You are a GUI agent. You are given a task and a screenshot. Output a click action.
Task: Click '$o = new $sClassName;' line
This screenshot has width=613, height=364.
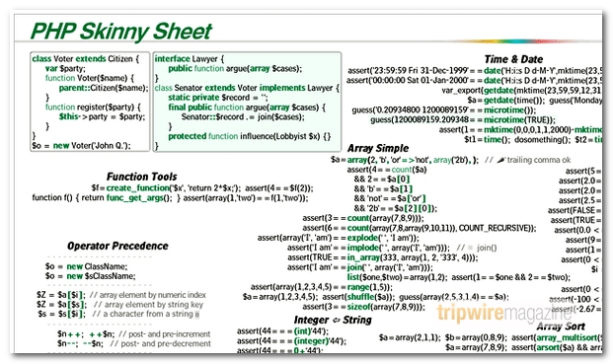click(x=90, y=276)
